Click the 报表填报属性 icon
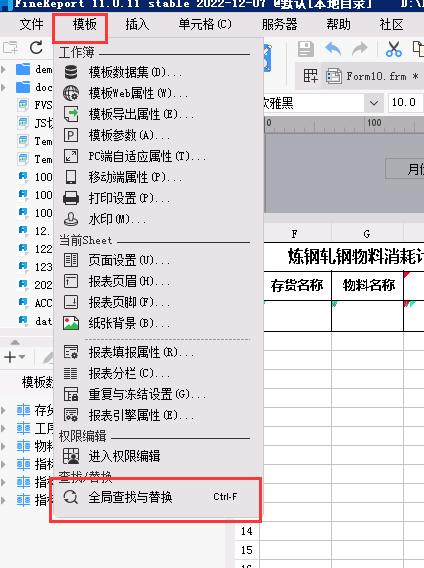Screen dimensions: 424x568 (x=71, y=352)
